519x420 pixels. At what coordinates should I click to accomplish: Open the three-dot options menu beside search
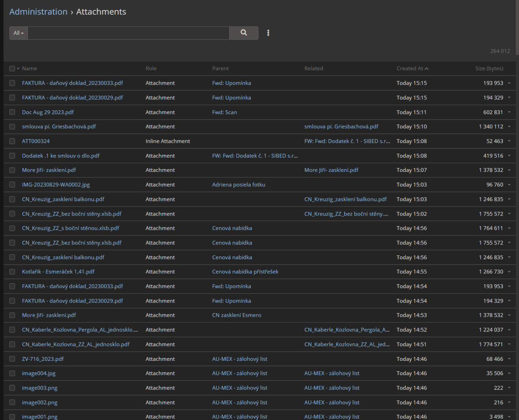pos(268,33)
